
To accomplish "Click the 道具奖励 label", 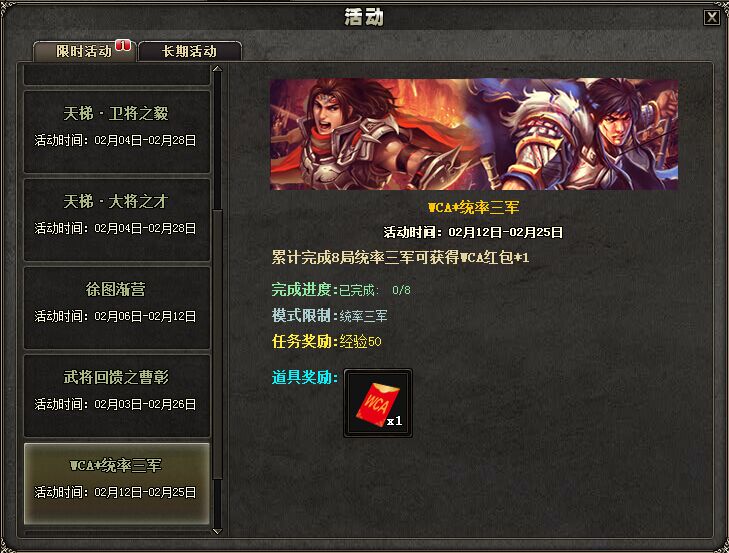I will (x=305, y=377).
